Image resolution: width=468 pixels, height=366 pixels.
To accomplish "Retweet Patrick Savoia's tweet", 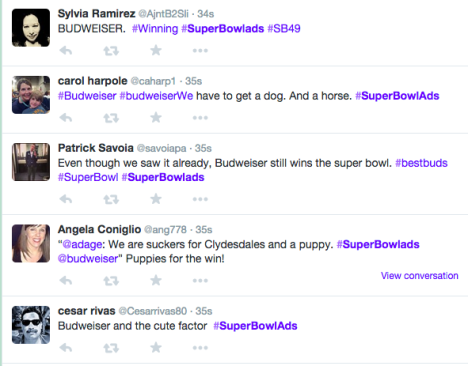I will (111, 199).
